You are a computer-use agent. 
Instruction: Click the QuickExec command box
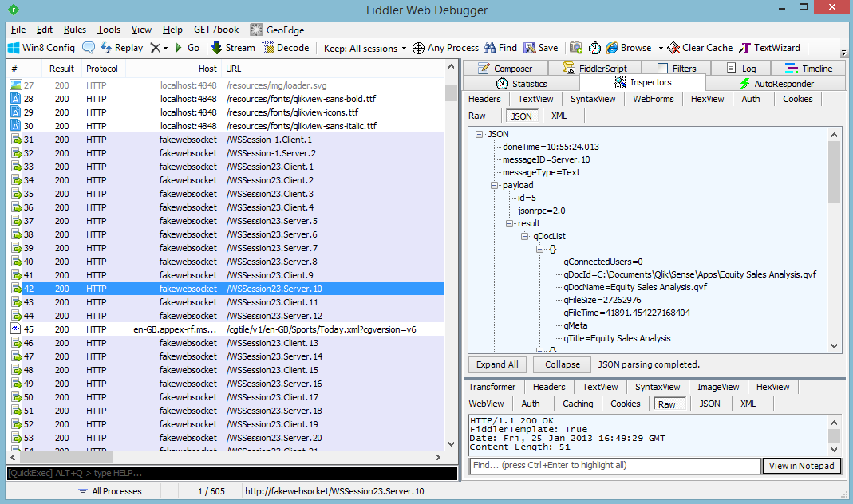(232, 473)
